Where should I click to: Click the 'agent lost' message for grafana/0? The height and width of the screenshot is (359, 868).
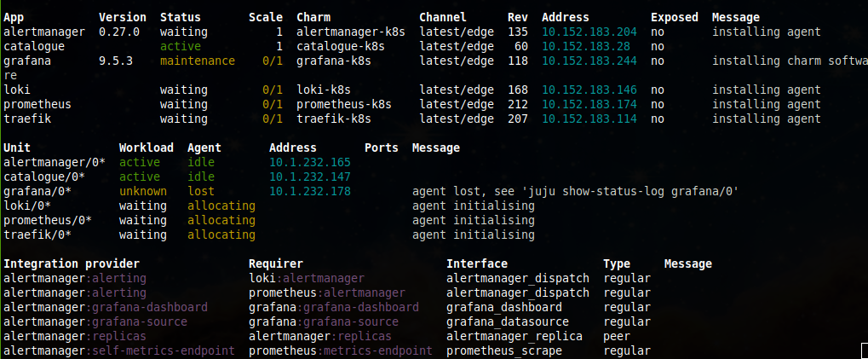574,191
